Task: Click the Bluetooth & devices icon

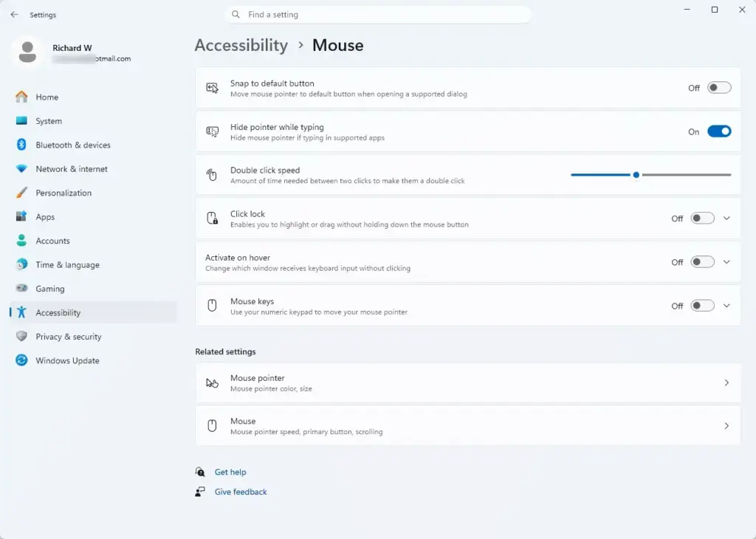Action: [21, 145]
